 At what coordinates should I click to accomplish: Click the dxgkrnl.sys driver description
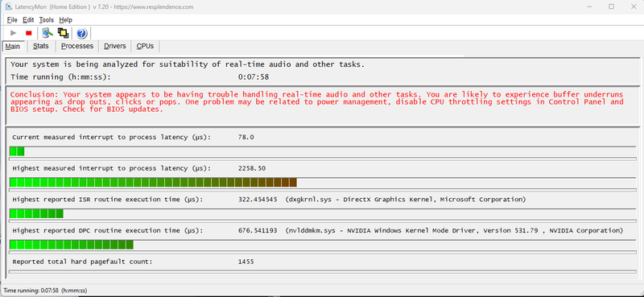point(406,200)
